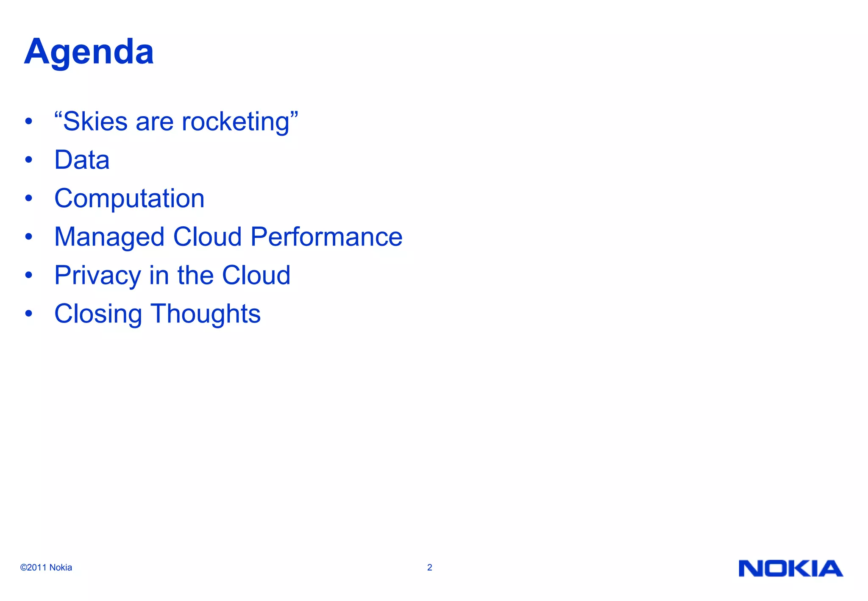The image size is (868, 601).
Task: Select the word rocketing in first bullet
Action: 236,122
